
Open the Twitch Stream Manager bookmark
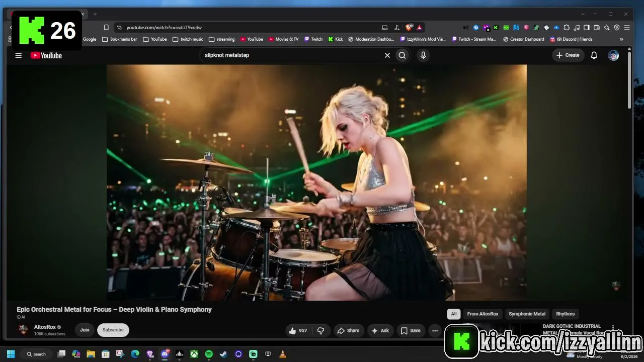pyautogui.click(x=474, y=39)
